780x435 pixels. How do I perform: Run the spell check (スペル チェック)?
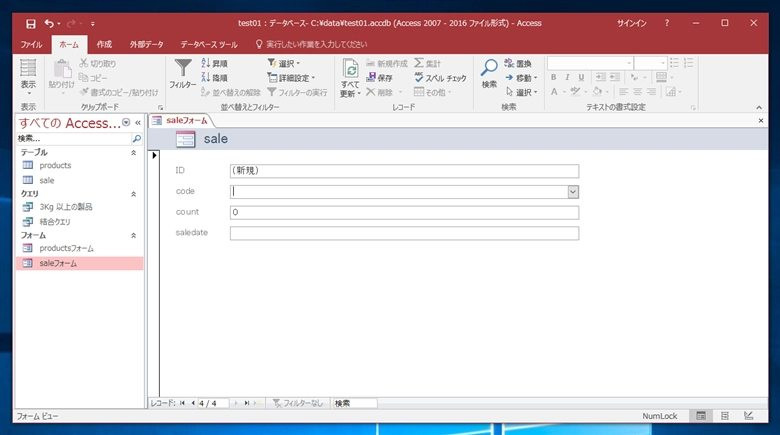(440, 78)
